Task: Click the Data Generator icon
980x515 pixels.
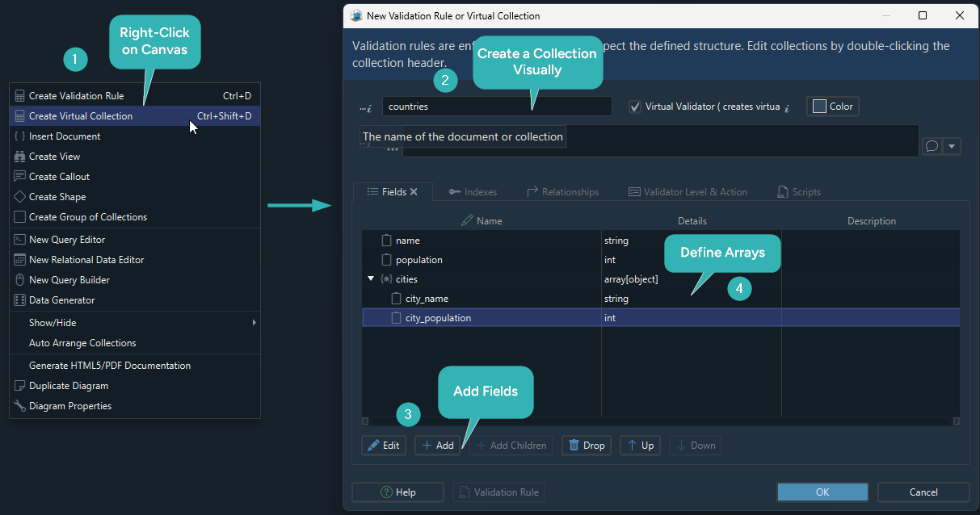Action: [x=19, y=300]
